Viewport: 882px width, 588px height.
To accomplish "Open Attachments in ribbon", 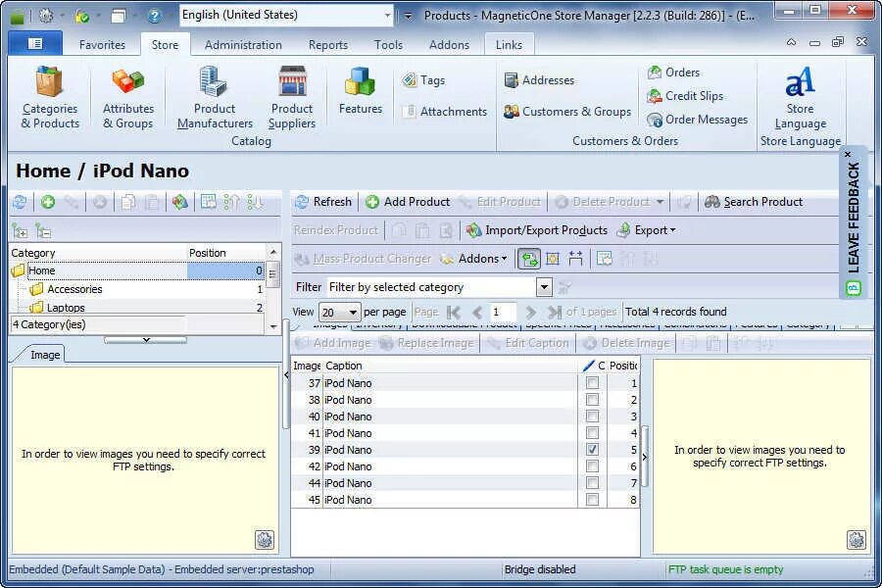I will tap(445, 112).
